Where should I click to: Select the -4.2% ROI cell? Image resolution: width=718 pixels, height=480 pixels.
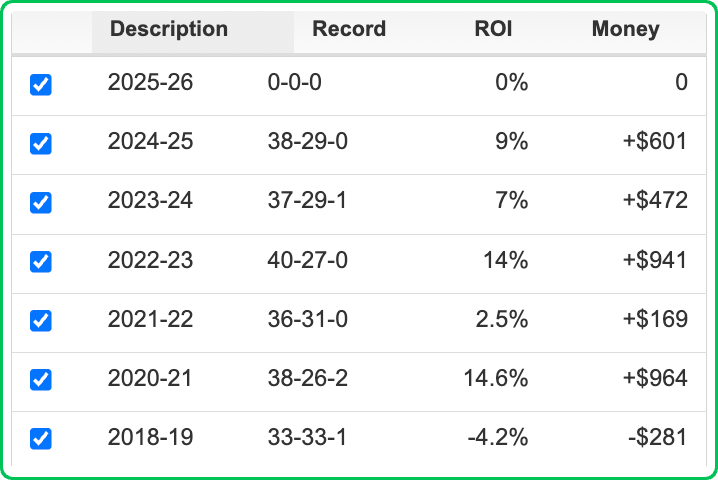497,438
